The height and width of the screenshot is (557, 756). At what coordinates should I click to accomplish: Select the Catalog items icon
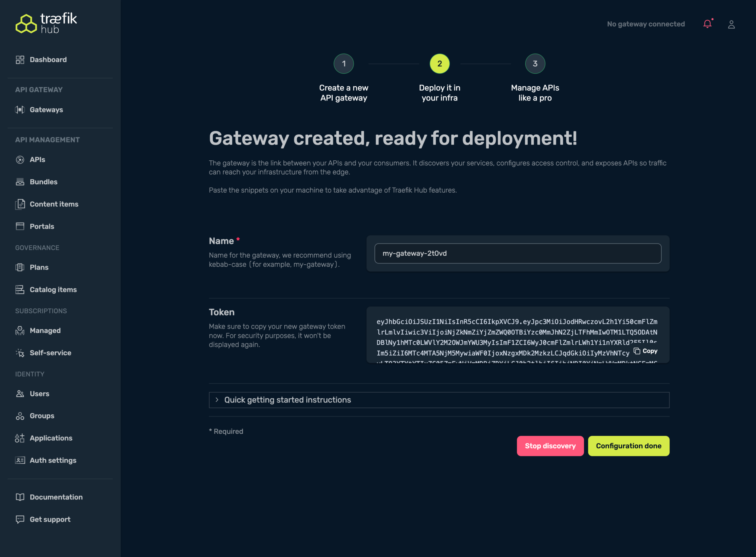click(x=20, y=290)
